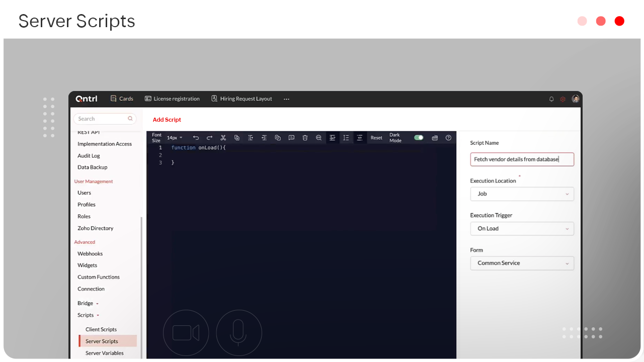Click the microphone icon at the bottom
This screenshot has height=362, width=644.
click(x=239, y=332)
